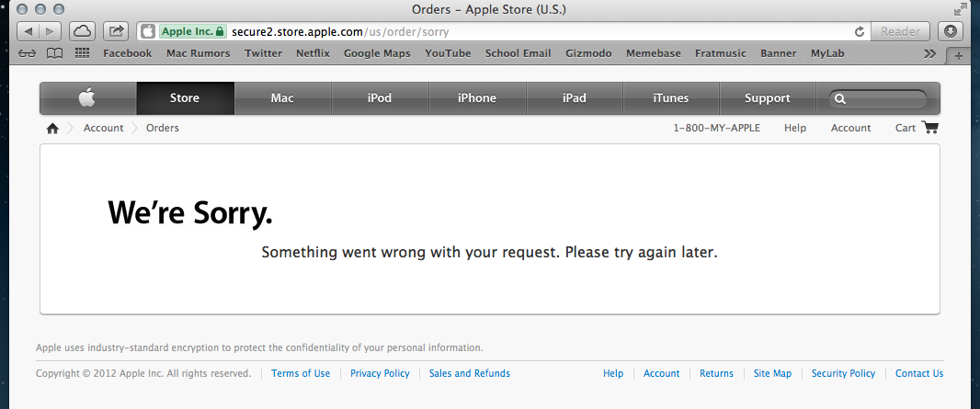
Task: Click the Share arrow button
Action: [x=116, y=31]
